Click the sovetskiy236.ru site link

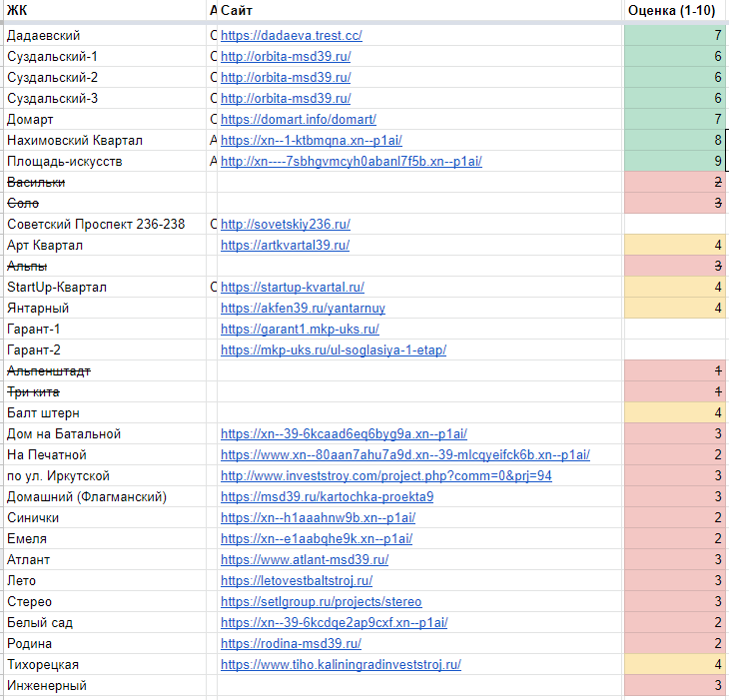point(285,224)
